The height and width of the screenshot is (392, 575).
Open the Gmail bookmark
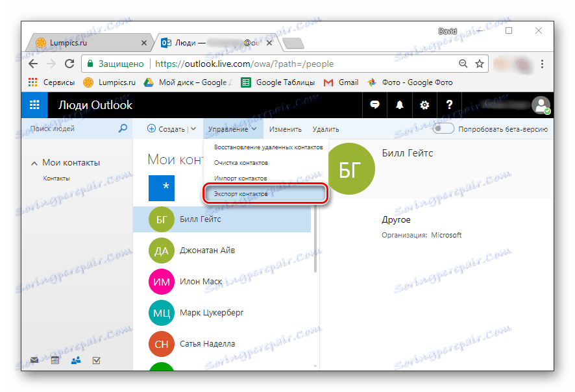(341, 82)
